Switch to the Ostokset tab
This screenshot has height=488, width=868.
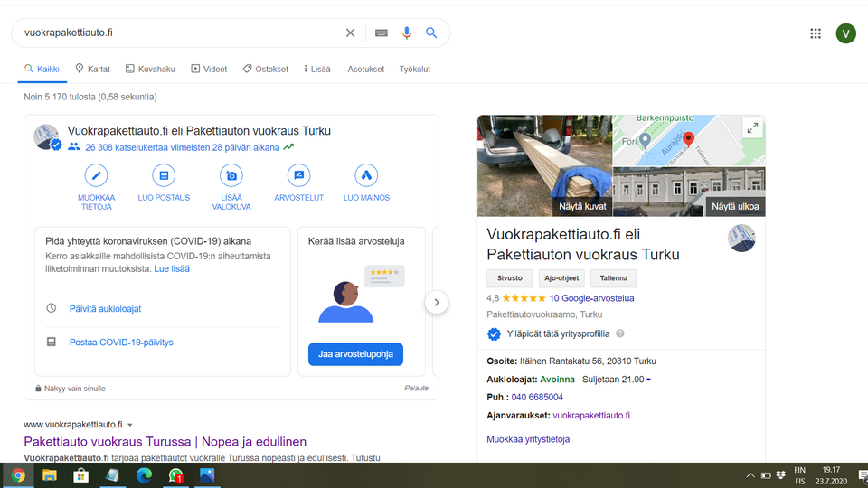coord(265,70)
